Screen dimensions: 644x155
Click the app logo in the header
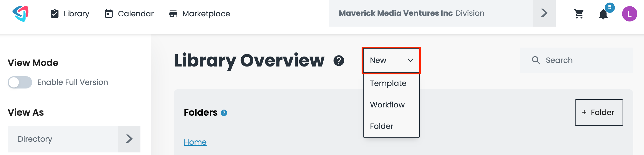[x=20, y=14]
